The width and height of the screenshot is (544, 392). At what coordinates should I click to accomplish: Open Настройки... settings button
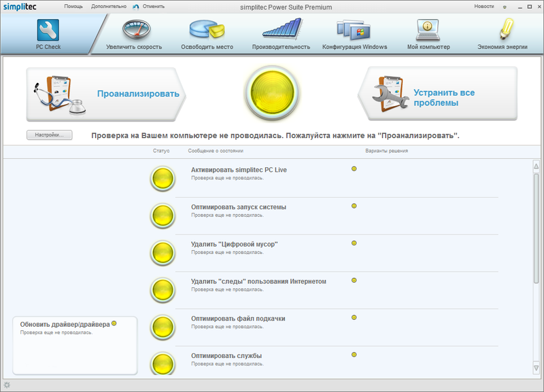[x=49, y=135]
